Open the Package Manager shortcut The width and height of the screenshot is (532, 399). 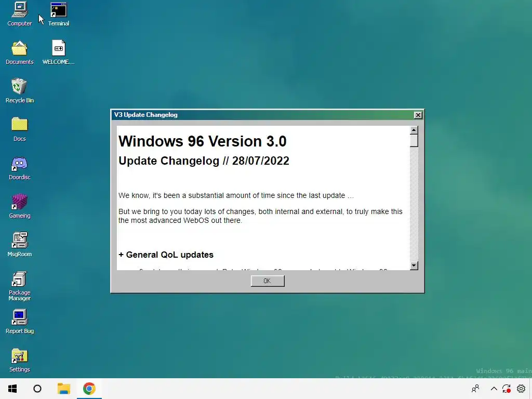click(x=19, y=286)
